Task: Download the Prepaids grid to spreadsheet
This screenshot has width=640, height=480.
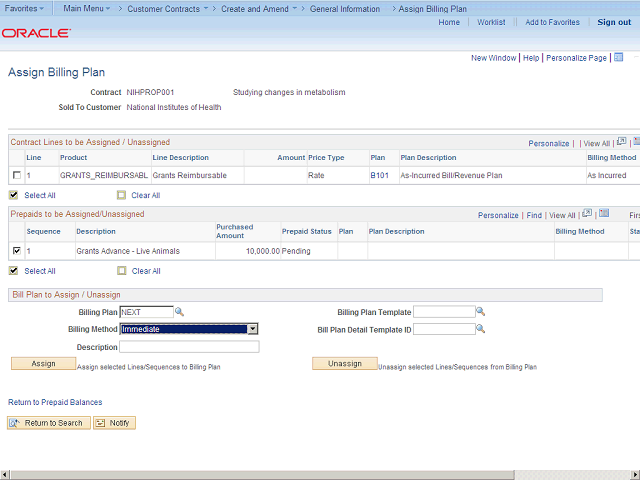Action: 602,214
